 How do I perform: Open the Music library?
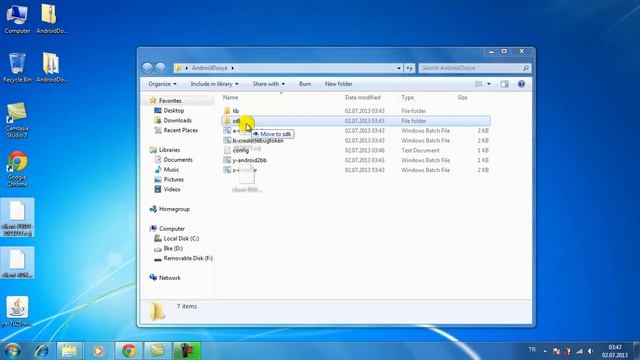(171, 169)
